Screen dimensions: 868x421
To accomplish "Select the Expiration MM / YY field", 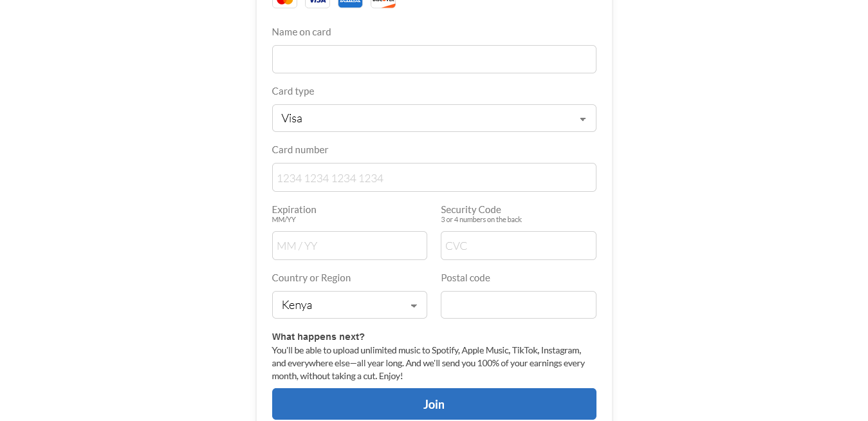I will tap(349, 246).
